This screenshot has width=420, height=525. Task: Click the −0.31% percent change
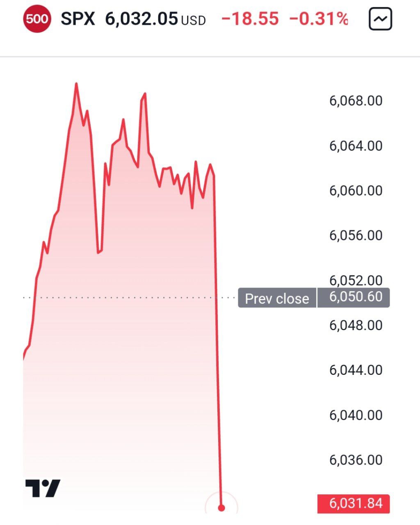coord(319,19)
